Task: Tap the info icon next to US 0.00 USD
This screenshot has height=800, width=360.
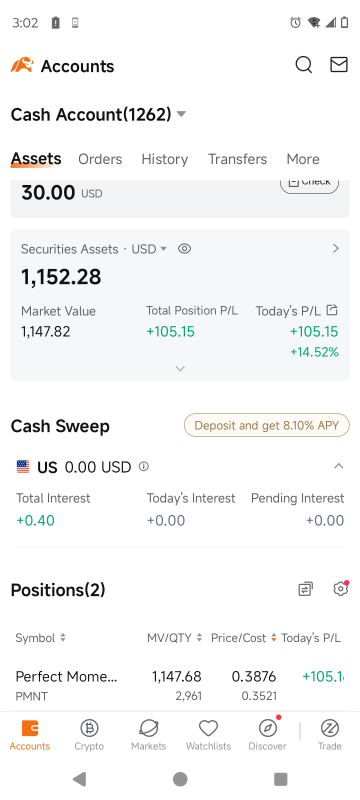Action: point(144,466)
